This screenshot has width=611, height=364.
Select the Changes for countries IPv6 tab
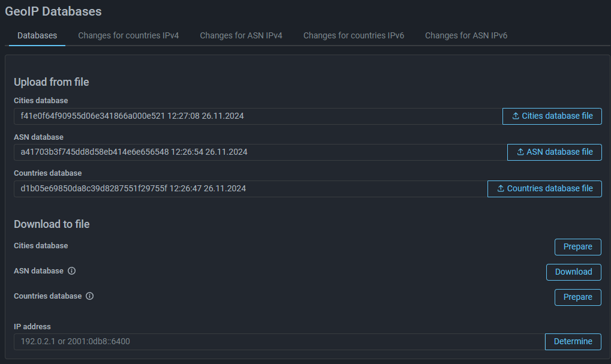point(354,35)
